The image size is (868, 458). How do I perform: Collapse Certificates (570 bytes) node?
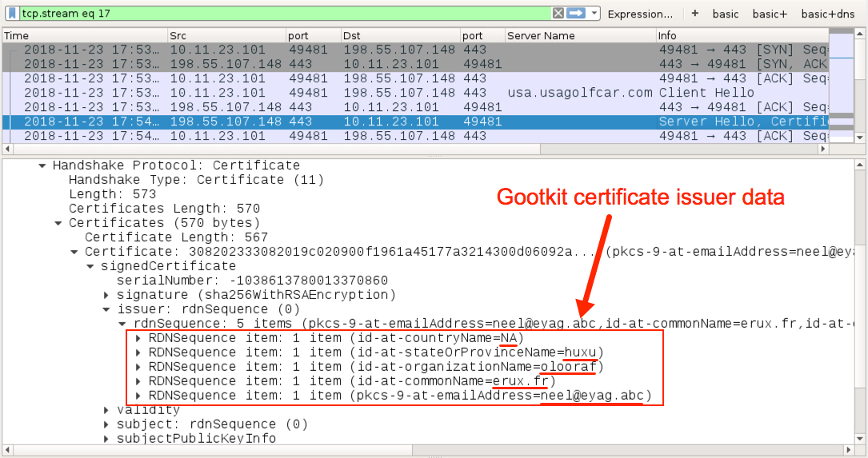58,223
